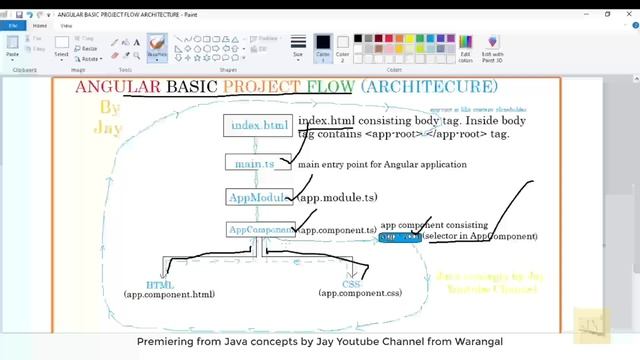Choose the black color swatch
This screenshot has width=640, height=360.
[x=358, y=38]
